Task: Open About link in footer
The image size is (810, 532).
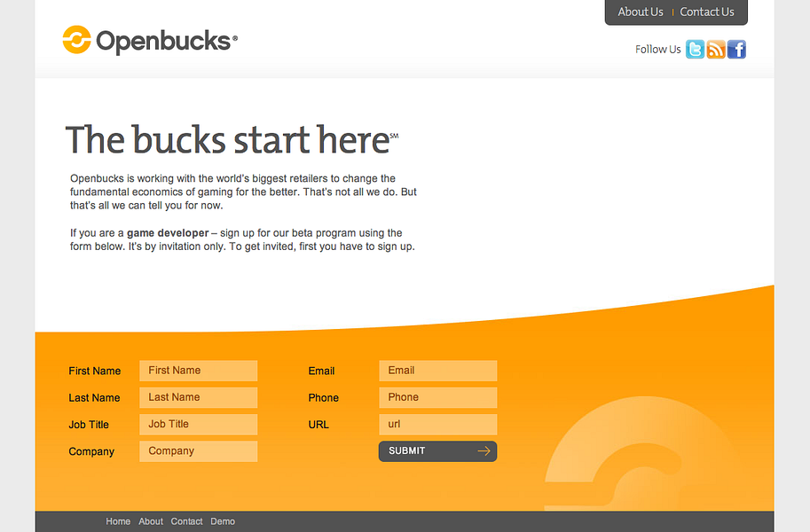Action: click(151, 521)
